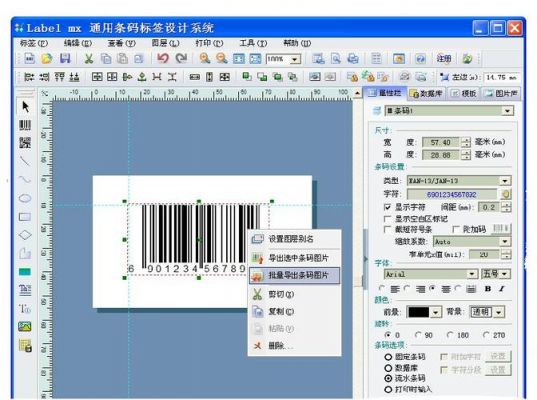Enable 截短符号条 checkbox
Viewport: 537px width, 400px height.
(387, 229)
